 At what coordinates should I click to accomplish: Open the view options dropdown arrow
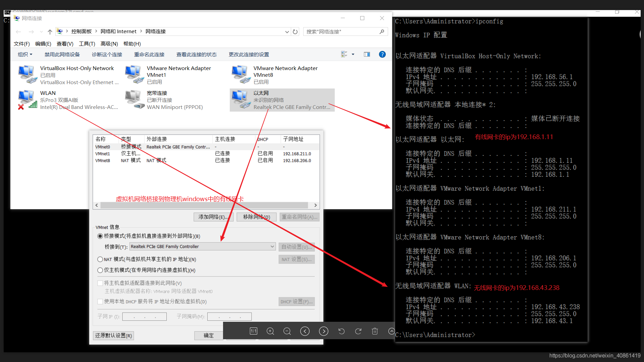(x=353, y=54)
